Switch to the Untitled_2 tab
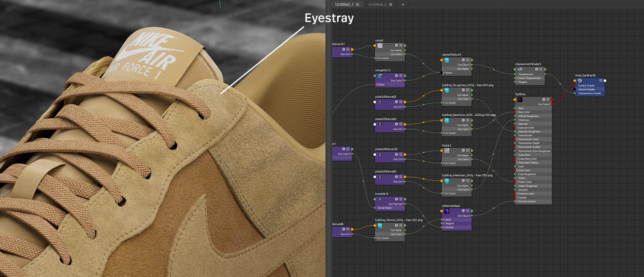This screenshot has width=644, height=277. point(377,4)
